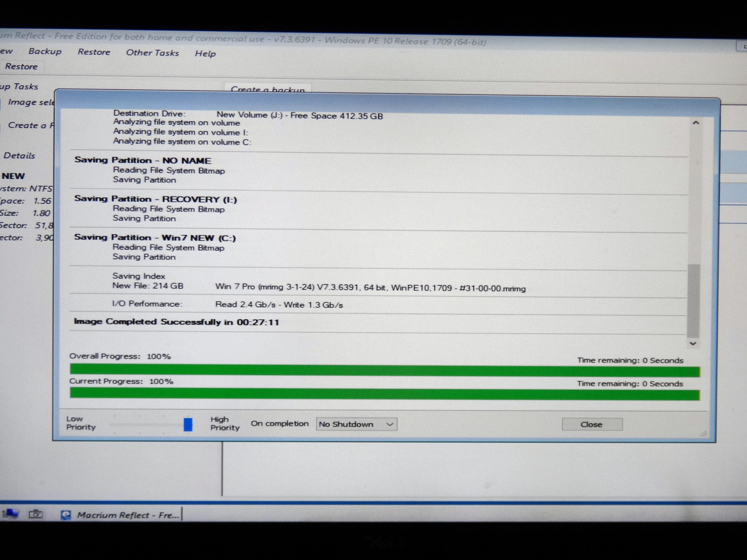
Task: Click the log scrollbar thumb
Action: (693, 301)
